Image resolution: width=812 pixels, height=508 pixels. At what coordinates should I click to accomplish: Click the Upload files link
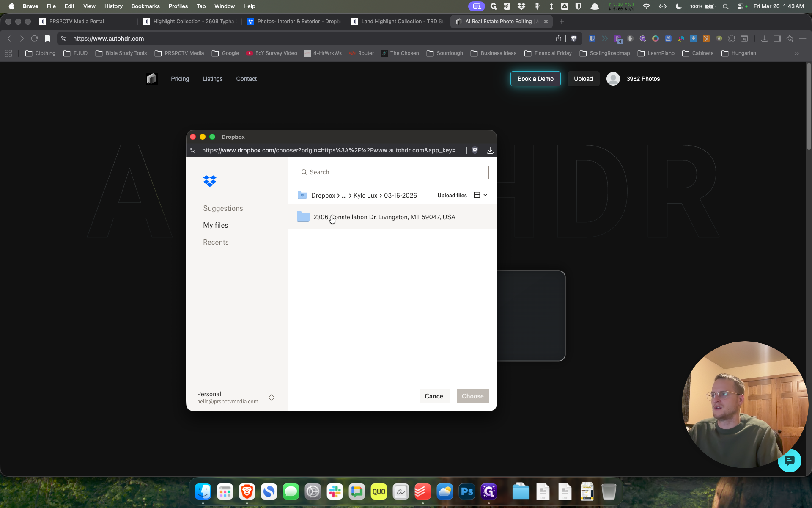452,196
